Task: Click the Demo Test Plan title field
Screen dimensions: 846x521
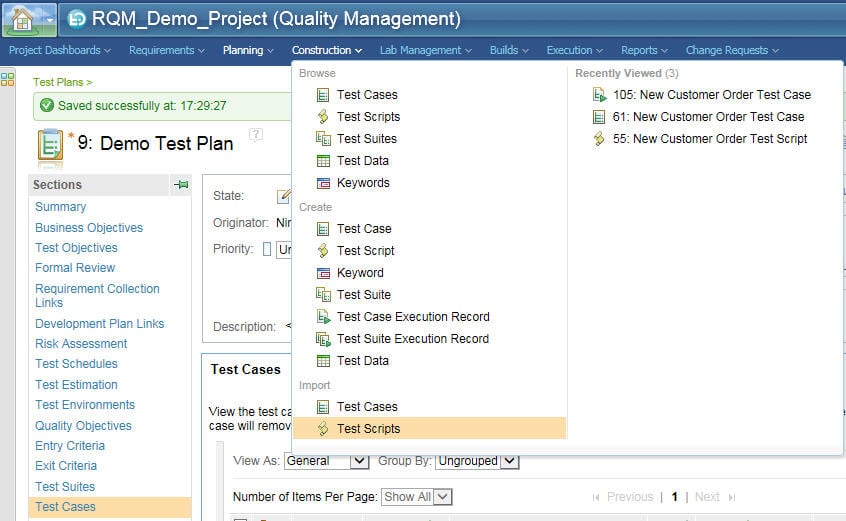Action: point(167,144)
